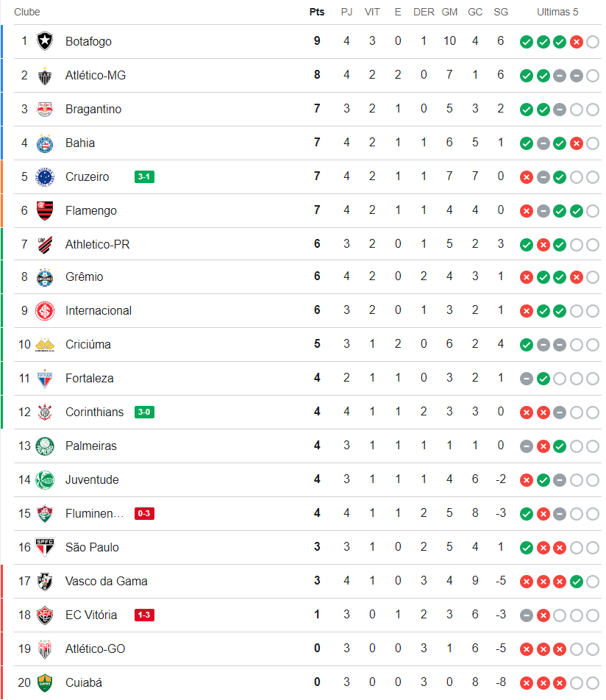606x700 pixels.
Task: Click the SG column header
Action: tap(501, 12)
